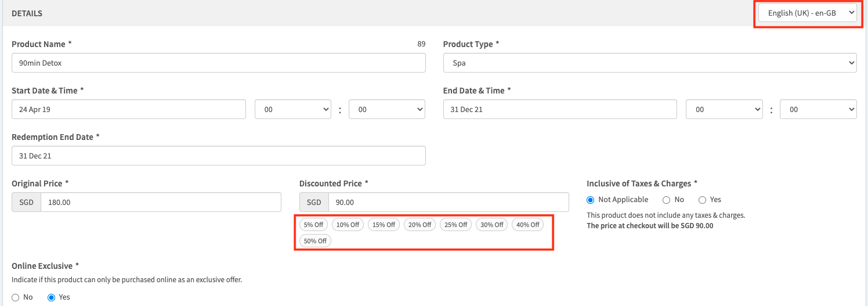Expand the End Date hour dropdown

coord(724,109)
